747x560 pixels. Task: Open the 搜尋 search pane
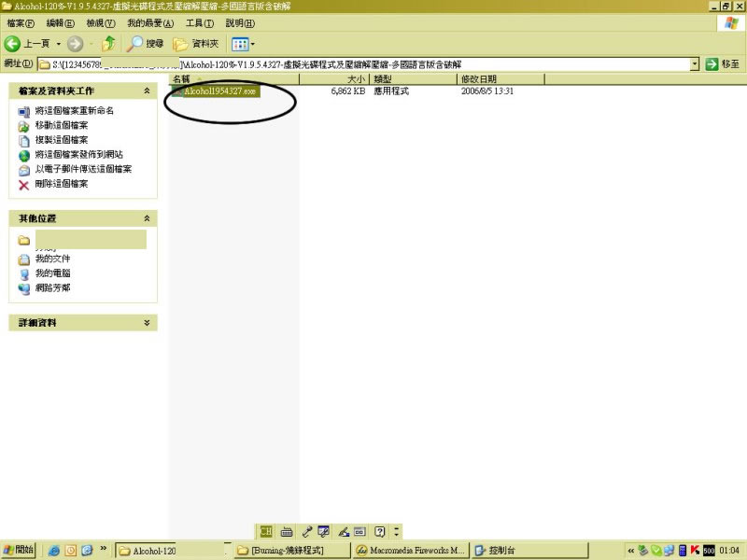coord(146,44)
